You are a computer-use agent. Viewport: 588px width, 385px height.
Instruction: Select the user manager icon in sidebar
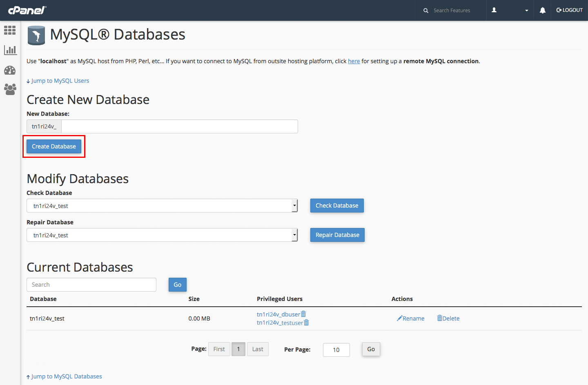(x=10, y=89)
